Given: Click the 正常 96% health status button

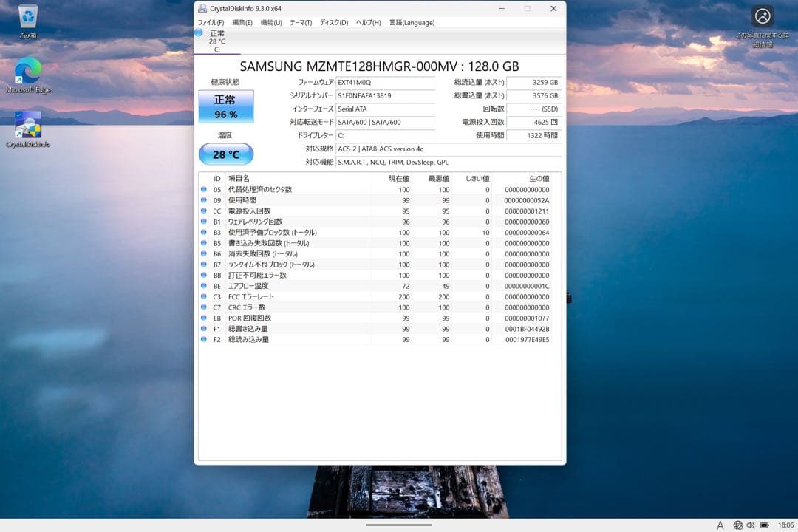Looking at the screenshot, I should click(x=226, y=106).
